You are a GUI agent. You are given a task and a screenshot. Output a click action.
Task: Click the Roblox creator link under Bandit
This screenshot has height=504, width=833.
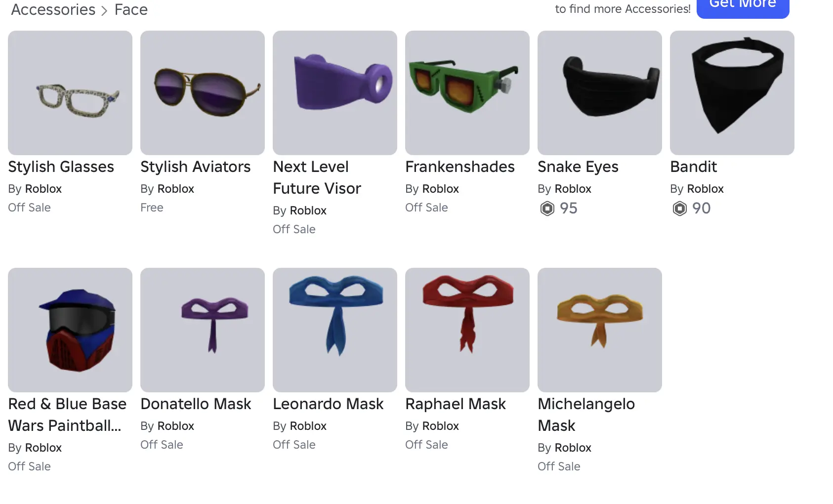click(x=705, y=189)
